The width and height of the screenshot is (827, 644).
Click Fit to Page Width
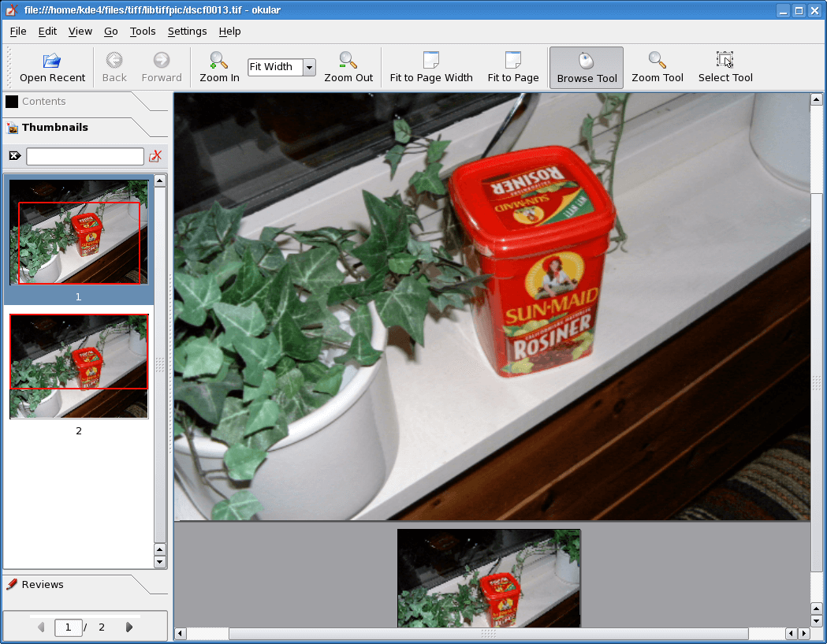[x=430, y=67]
